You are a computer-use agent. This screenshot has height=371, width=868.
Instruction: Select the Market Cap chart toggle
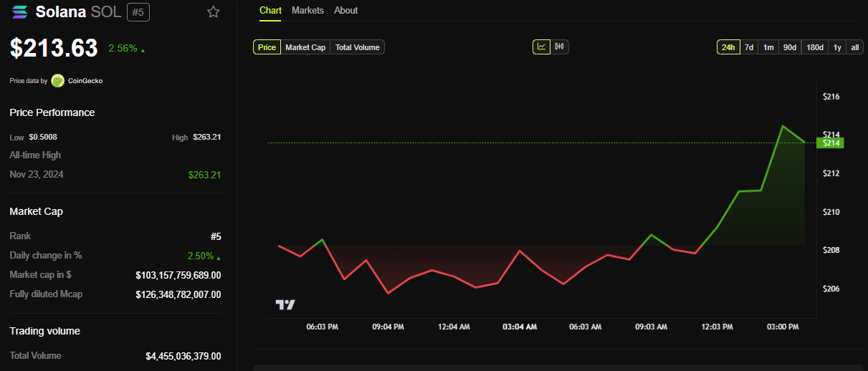click(x=305, y=47)
